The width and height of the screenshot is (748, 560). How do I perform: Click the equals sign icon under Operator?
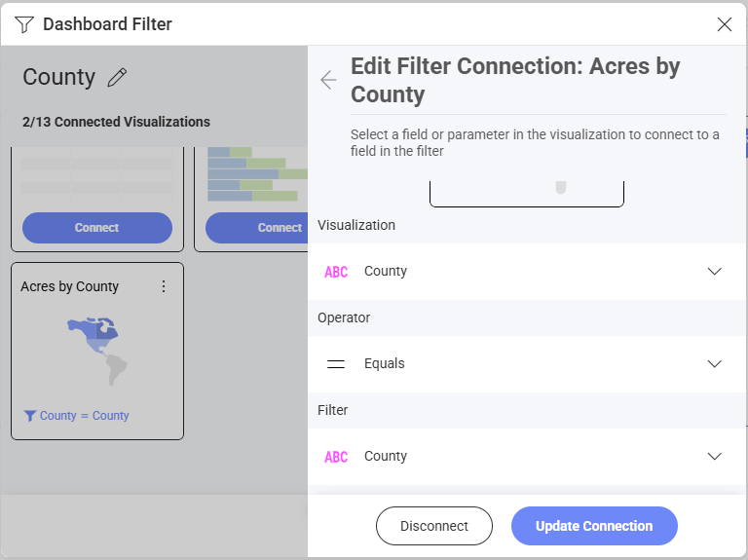point(336,364)
